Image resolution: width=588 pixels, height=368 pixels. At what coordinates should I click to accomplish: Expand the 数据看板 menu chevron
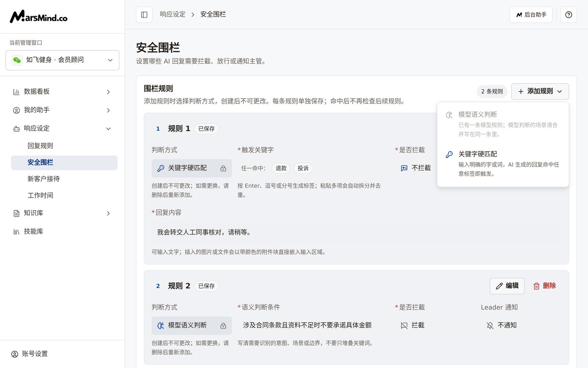pos(108,92)
